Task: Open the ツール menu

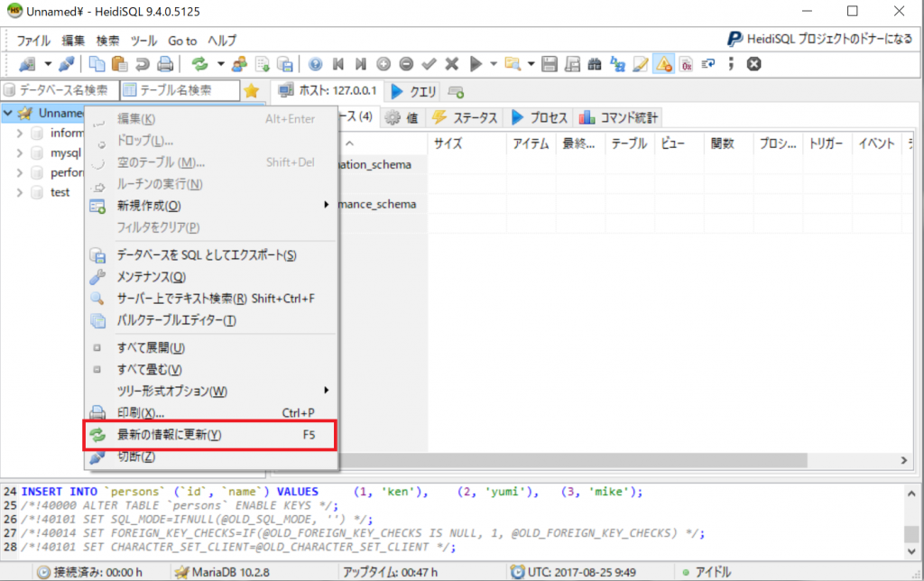Action: pos(143,41)
